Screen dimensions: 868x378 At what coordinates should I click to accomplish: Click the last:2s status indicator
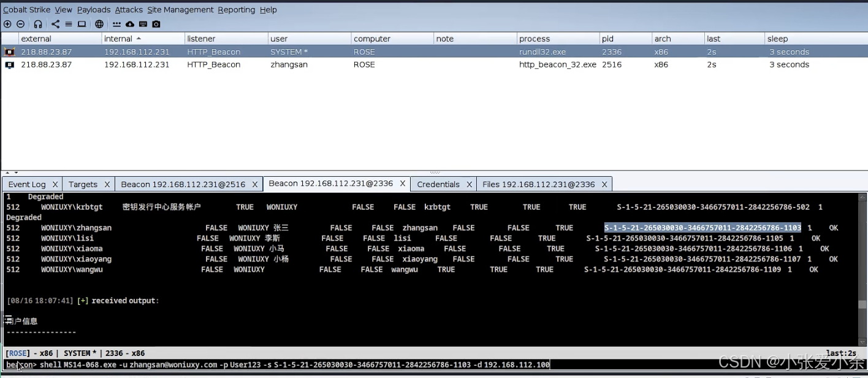pos(841,353)
